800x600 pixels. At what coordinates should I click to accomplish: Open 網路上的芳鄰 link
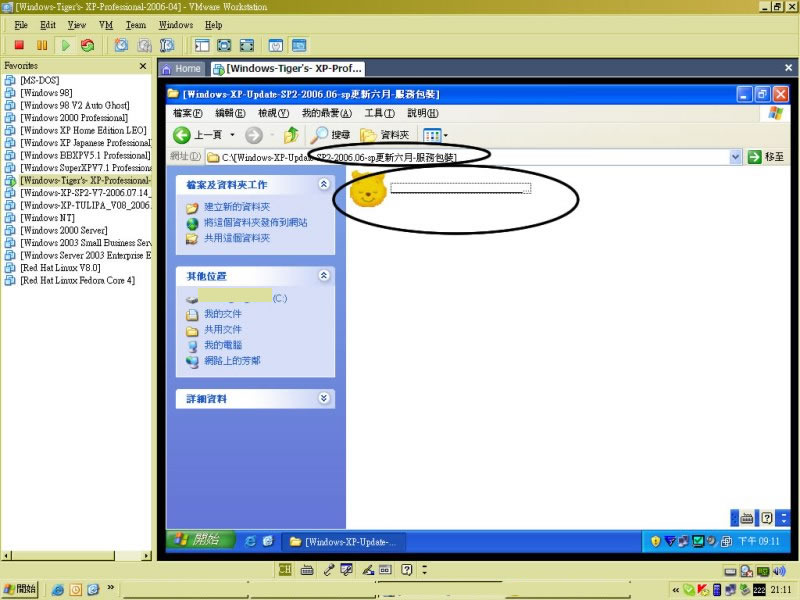point(232,361)
